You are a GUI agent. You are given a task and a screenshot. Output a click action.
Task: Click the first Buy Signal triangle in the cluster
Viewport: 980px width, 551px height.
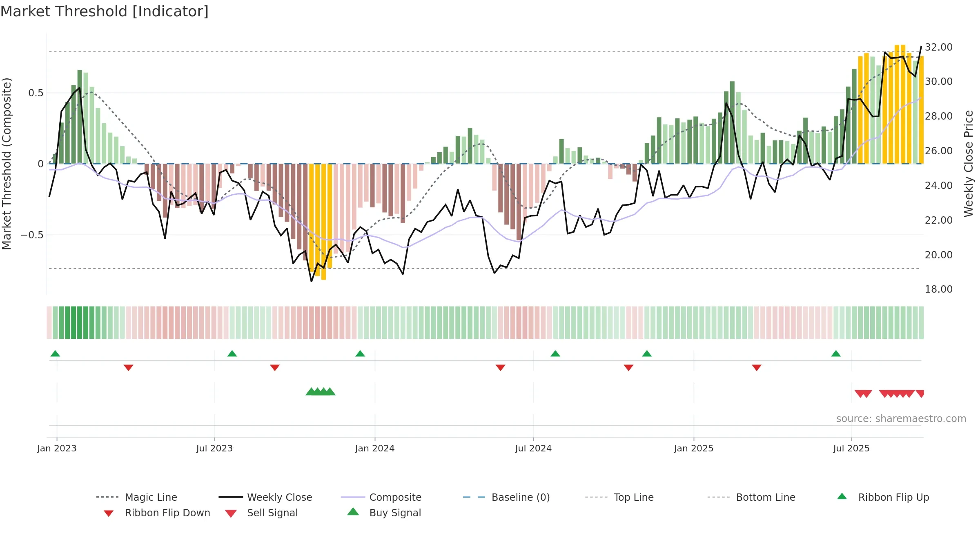(x=311, y=391)
